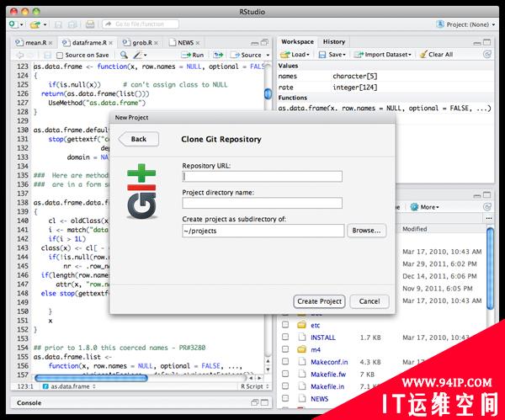This screenshot has width=505, height=420.
Task: Click the Save All icon in main toolbar
Action: click(72, 24)
